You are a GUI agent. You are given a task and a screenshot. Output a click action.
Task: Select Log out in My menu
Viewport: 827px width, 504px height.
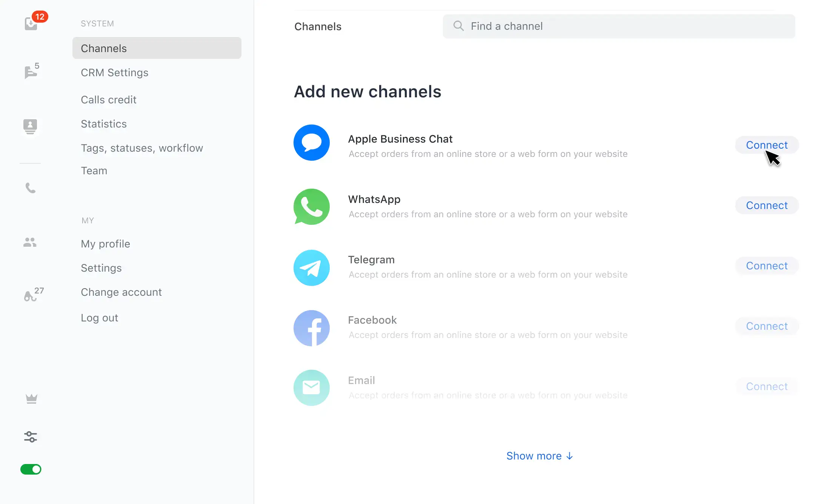point(100,318)
